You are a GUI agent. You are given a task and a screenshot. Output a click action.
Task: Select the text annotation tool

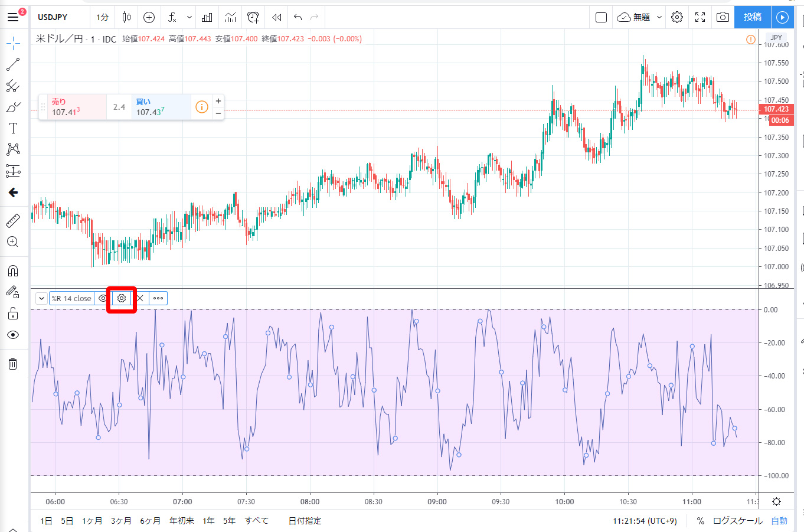click(x=13, y=128)
